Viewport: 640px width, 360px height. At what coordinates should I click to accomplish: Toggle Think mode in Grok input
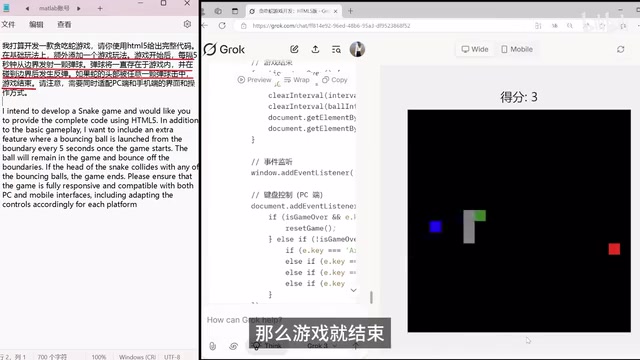coord(268,346)
